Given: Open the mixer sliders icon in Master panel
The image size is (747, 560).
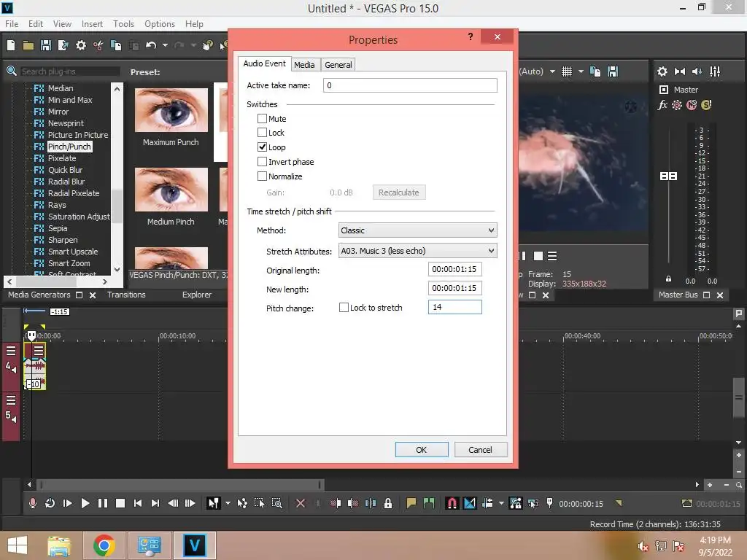Looking at the screenshot, I should 715,71.
